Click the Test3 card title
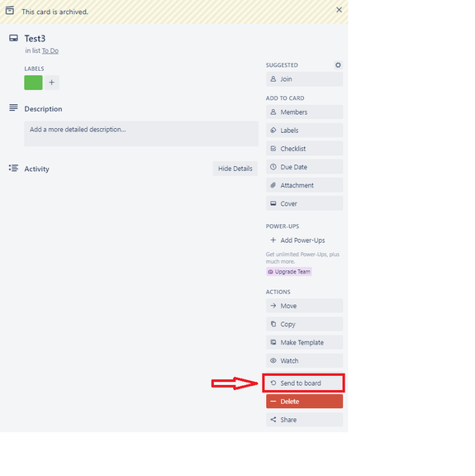Viewport: 475px width, 476px height. click(35, 39)
